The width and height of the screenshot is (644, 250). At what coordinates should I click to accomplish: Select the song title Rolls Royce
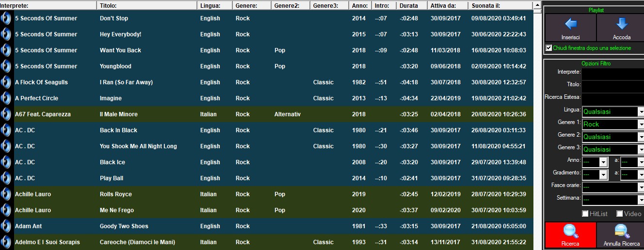pyautogui.click(x=116, y=194)
